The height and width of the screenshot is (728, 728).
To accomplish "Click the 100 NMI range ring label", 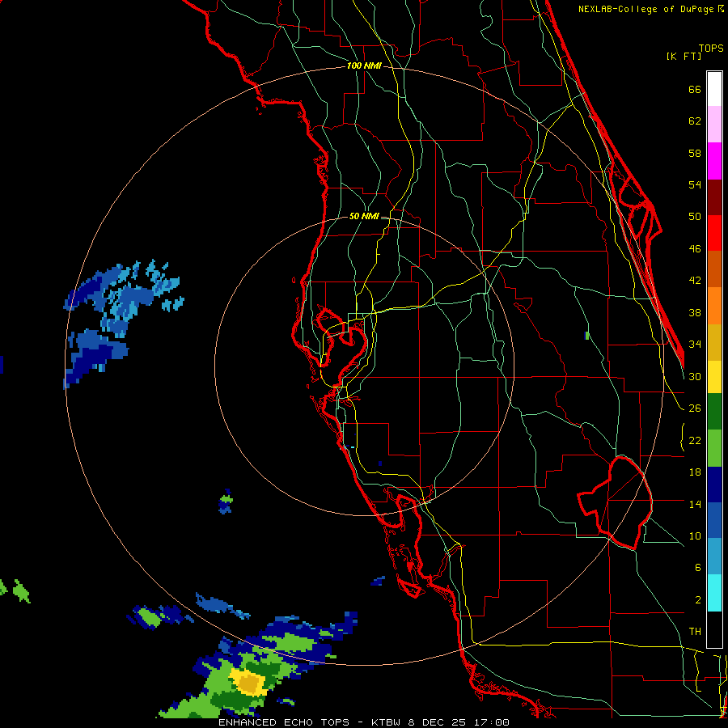I will coord(364,66).
